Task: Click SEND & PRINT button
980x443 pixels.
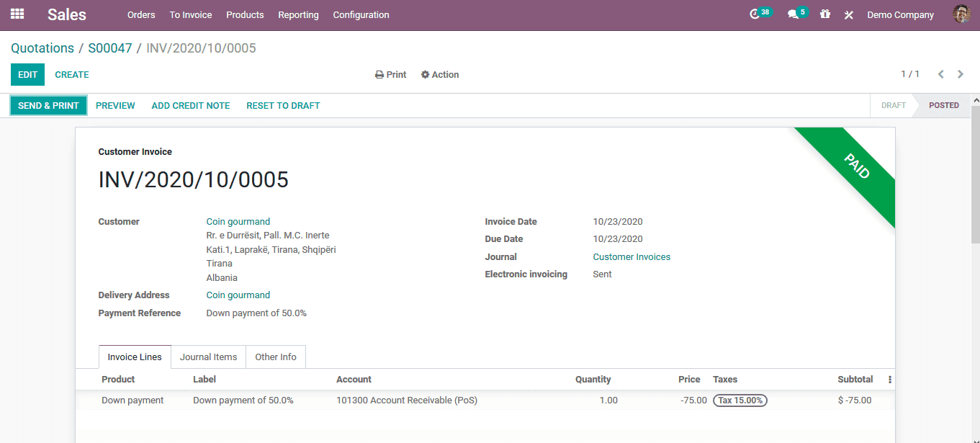Action: (x=48, y=106)
